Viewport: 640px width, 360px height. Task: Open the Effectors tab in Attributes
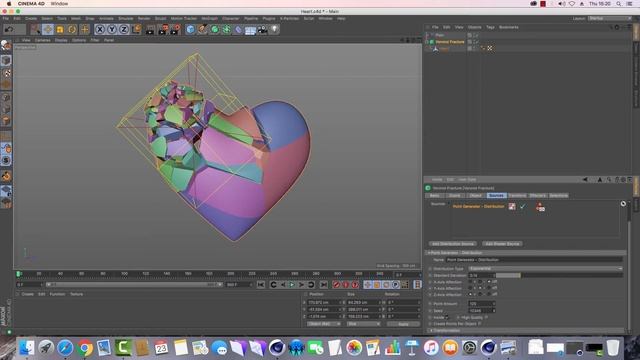538,196
